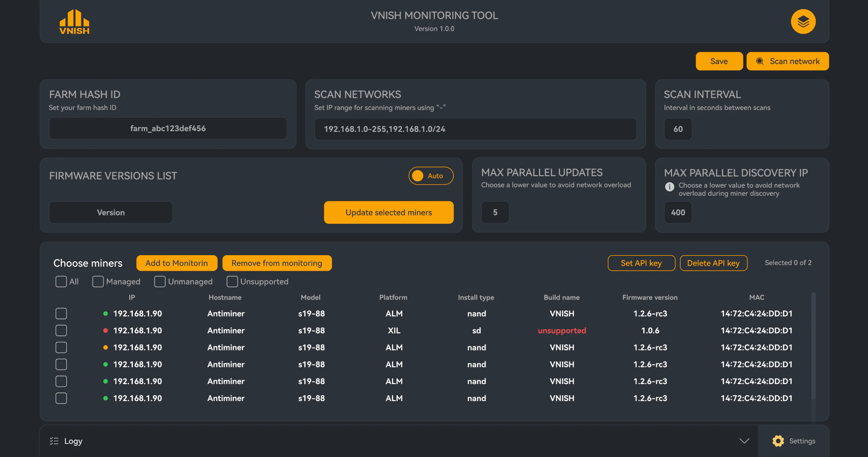Click the red 'unsupported' build name

[562, 330]
